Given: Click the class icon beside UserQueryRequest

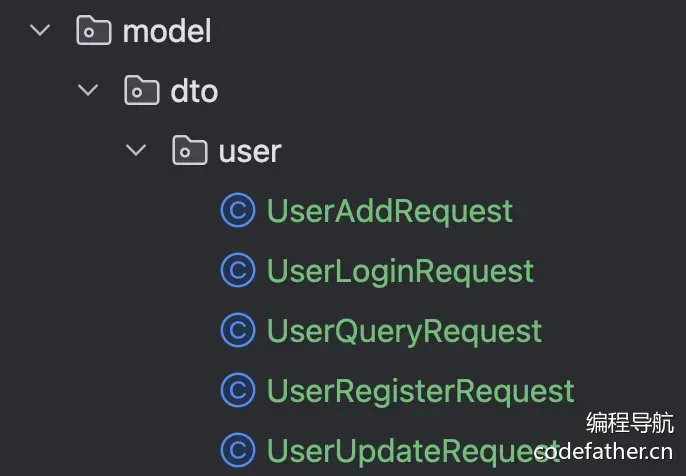Looking at the screenshot, I should [x=238, y=330].
